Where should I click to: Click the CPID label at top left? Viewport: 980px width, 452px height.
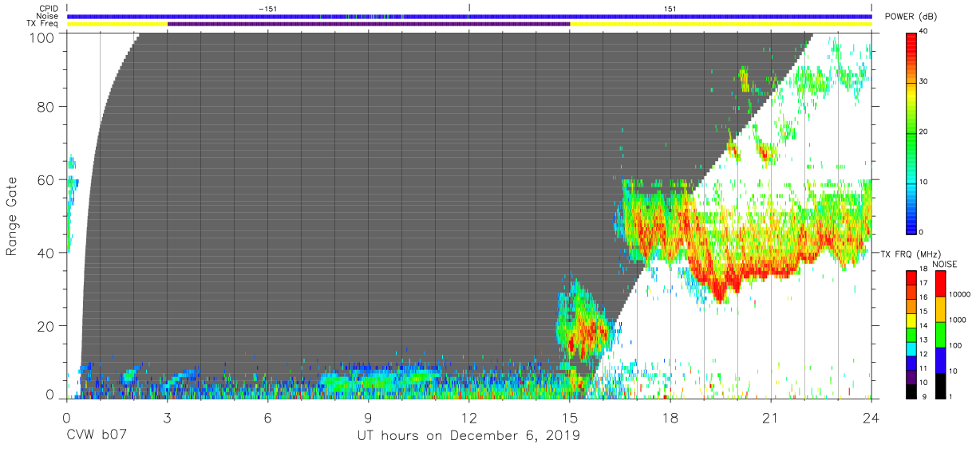tap(49, 8)
